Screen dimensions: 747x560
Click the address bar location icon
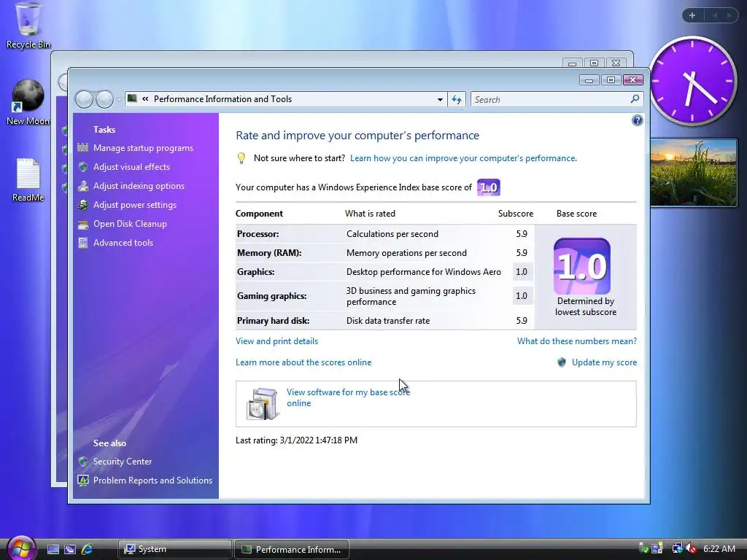tap(133, 98)
